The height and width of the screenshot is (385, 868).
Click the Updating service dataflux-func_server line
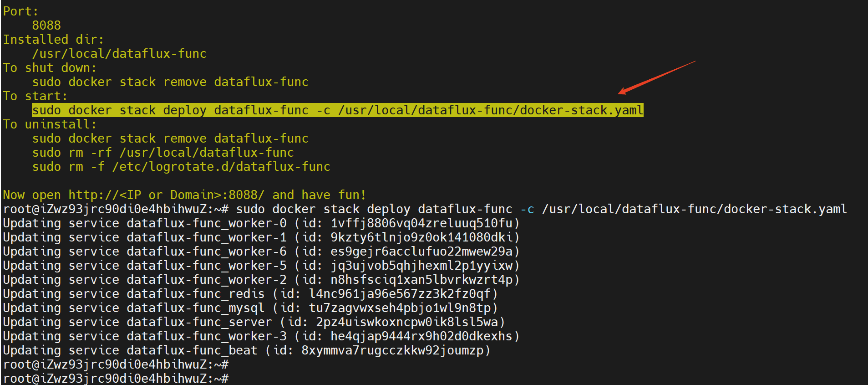254,322
